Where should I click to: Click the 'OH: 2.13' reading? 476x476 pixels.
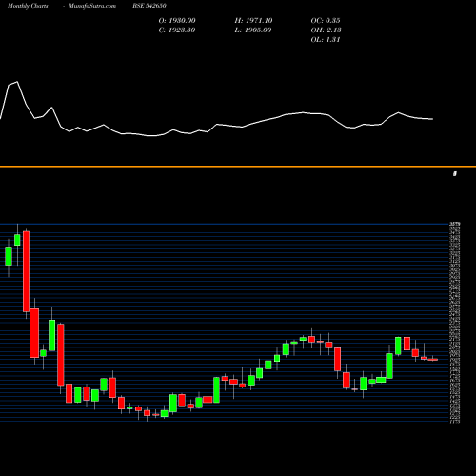click(326, 30)
